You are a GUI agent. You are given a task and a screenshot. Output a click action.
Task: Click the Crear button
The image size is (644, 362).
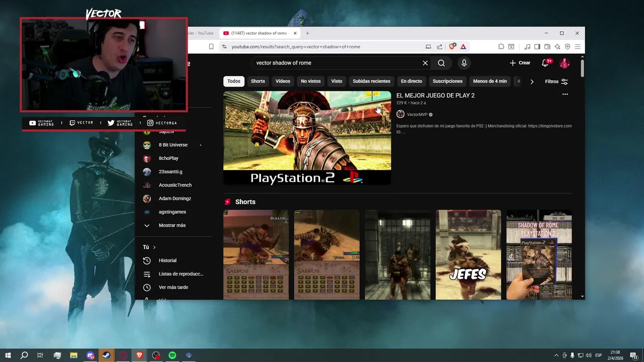tap(520, 63)
